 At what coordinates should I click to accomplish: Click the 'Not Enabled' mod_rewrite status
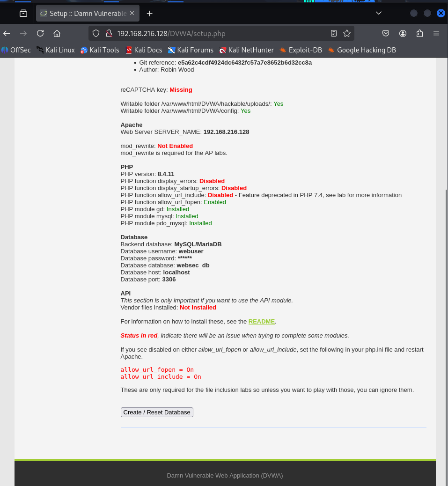pyautogui.click(x=175, y=146)
